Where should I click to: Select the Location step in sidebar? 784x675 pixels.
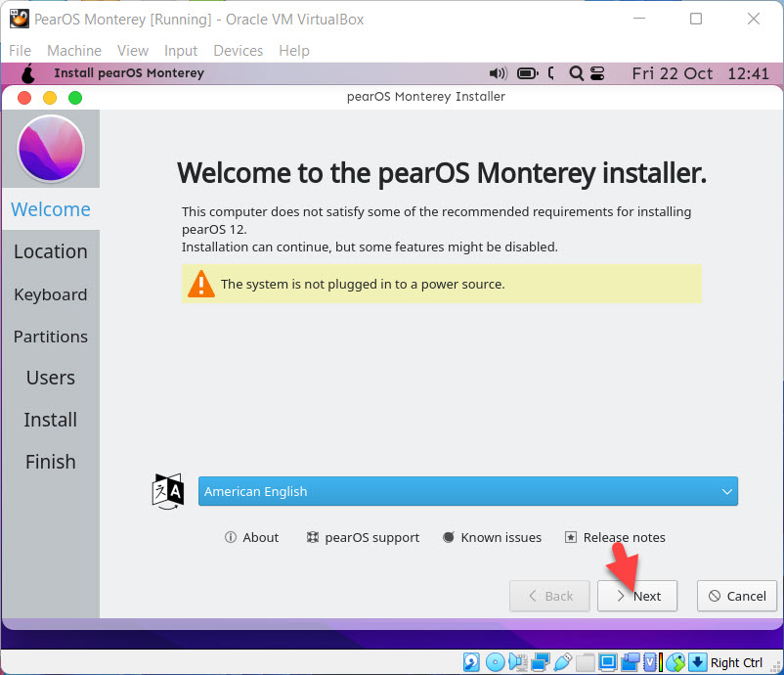(51, 251)
